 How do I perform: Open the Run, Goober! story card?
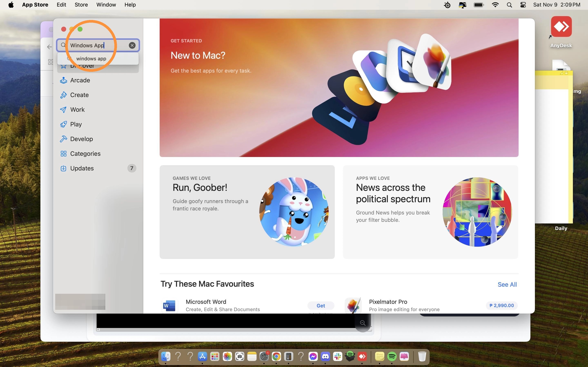(x=247, y=212)
